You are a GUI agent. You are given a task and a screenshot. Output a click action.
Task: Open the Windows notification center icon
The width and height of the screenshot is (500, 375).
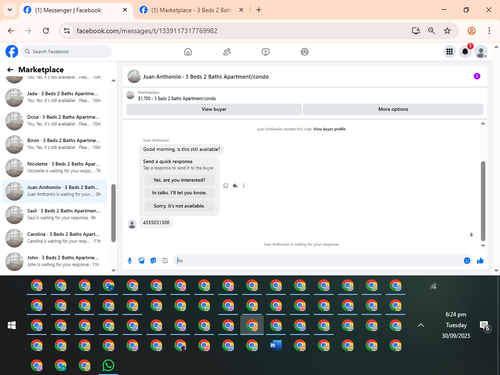coord(485,326)
